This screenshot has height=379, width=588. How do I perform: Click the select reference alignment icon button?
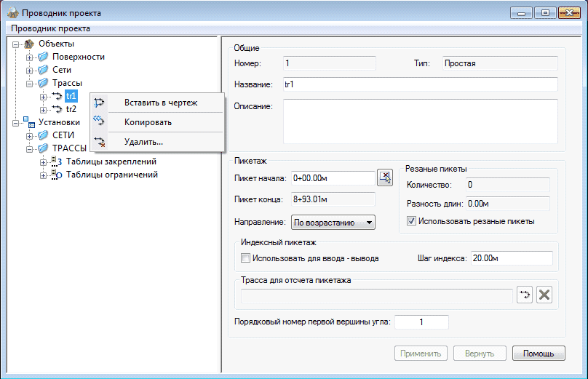point(525,295)
